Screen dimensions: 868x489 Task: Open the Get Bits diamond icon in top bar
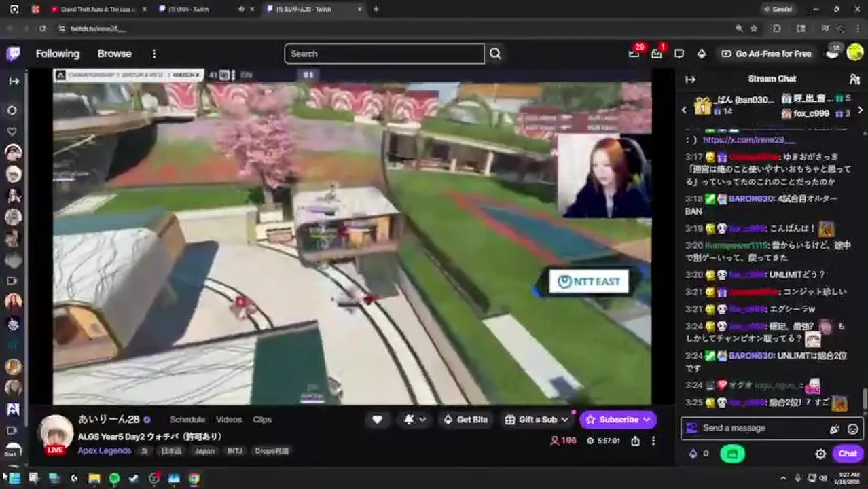coord(702,54)
